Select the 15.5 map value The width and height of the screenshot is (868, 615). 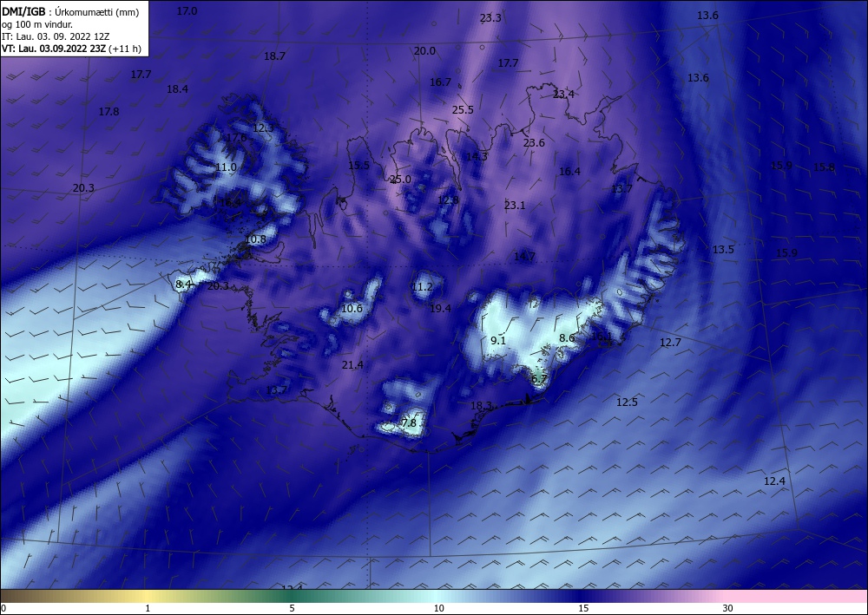pos(358,166)
